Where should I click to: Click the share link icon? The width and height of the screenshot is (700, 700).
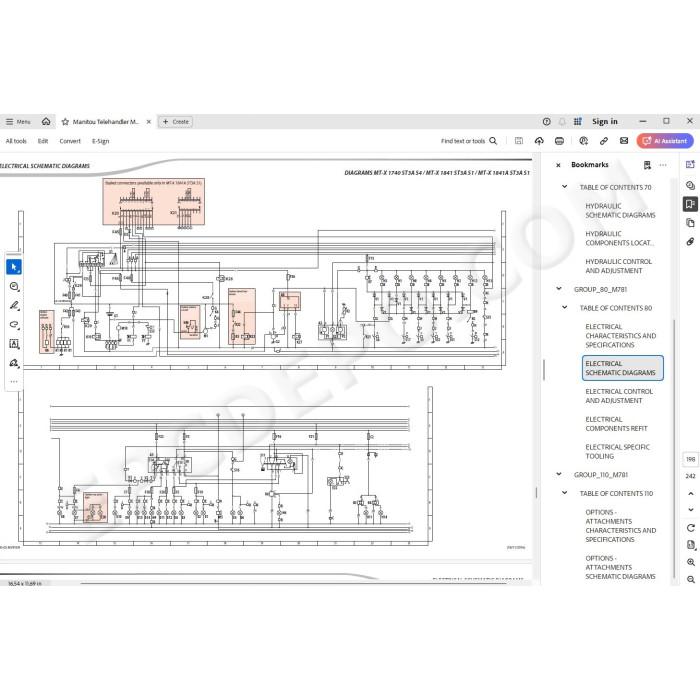coord(604,141)
